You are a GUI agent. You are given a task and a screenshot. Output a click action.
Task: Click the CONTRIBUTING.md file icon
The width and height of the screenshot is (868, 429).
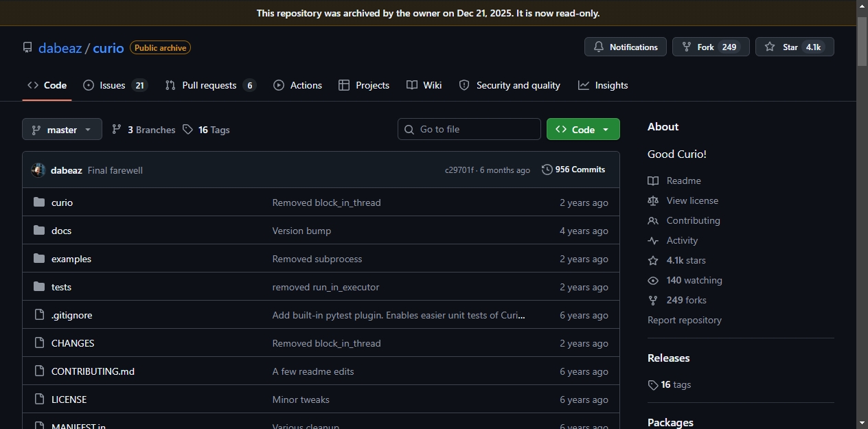click(x=39, y=371)
